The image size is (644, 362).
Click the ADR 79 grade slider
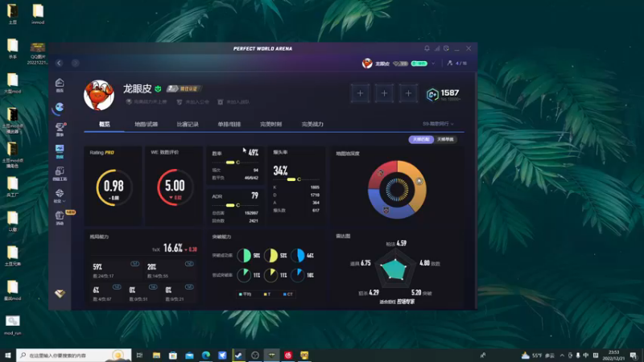[x=236, y=205]
